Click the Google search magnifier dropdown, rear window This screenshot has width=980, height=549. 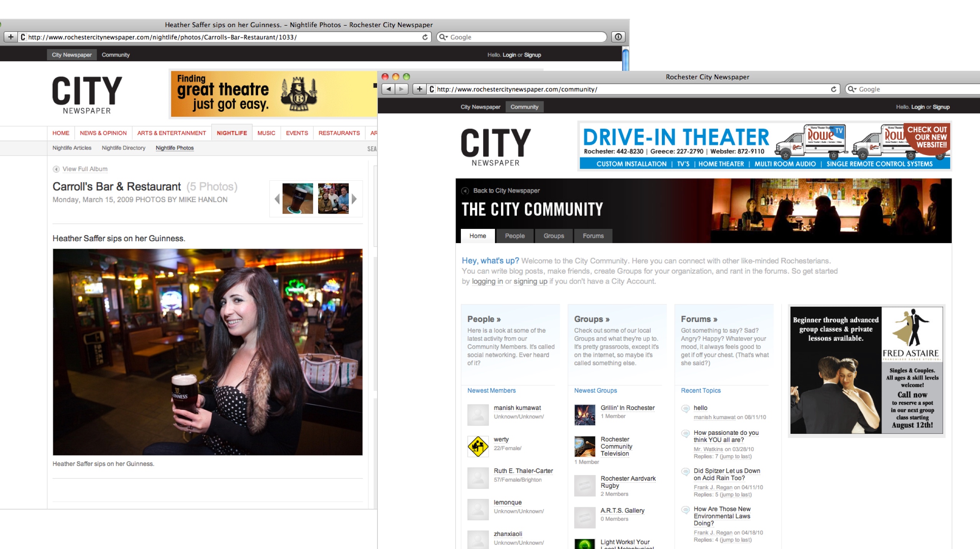pyautogui.click(x=443, y=37)
